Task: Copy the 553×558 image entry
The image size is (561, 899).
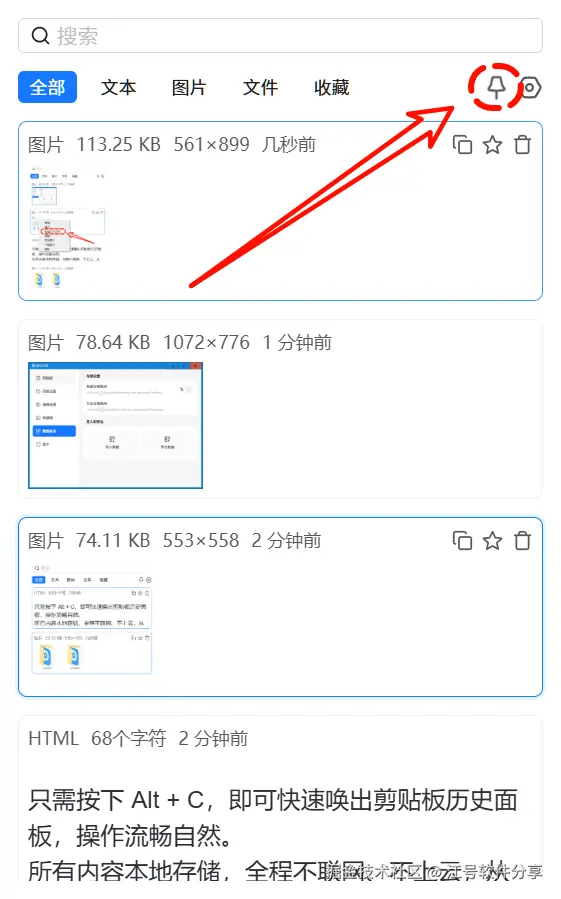Action: pos(462,541)
